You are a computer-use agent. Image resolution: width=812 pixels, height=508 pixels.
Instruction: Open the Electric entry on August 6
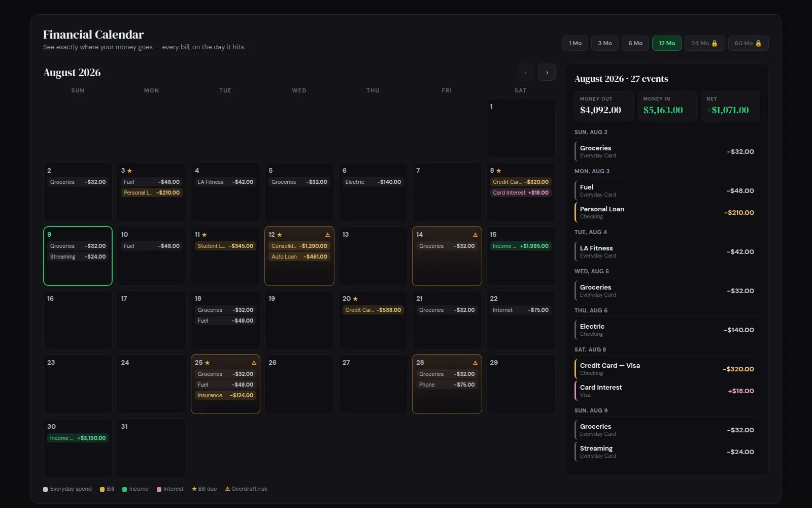coord(373,182)
